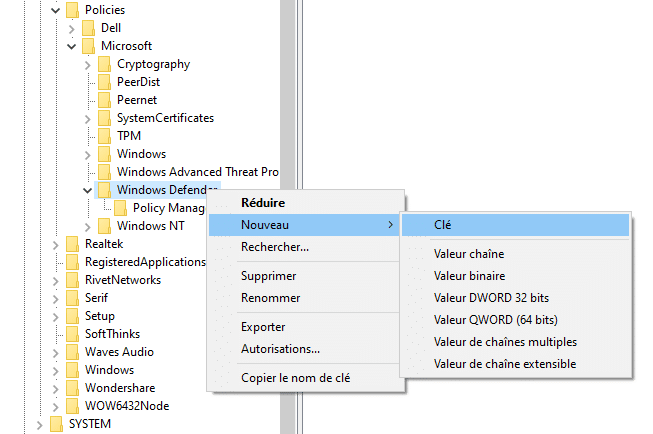Screen dimensions: 653x434
Task: Expand the Waves Audio key
Action: (55, 353)
